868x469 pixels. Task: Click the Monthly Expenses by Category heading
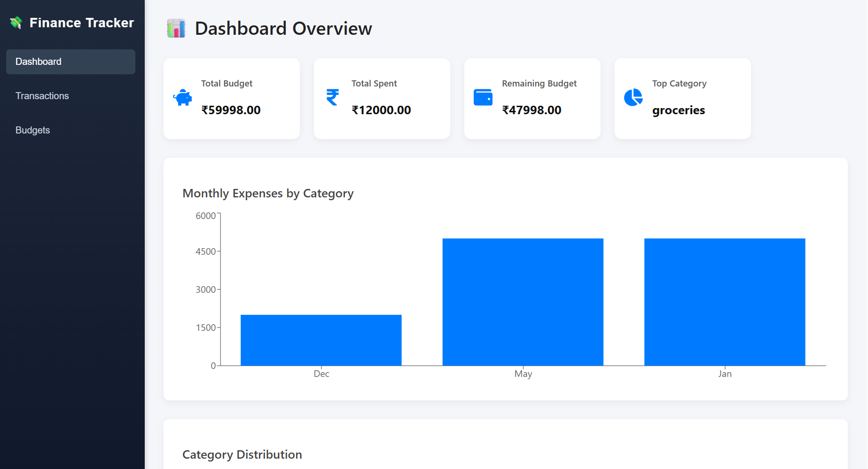point(268,194)
